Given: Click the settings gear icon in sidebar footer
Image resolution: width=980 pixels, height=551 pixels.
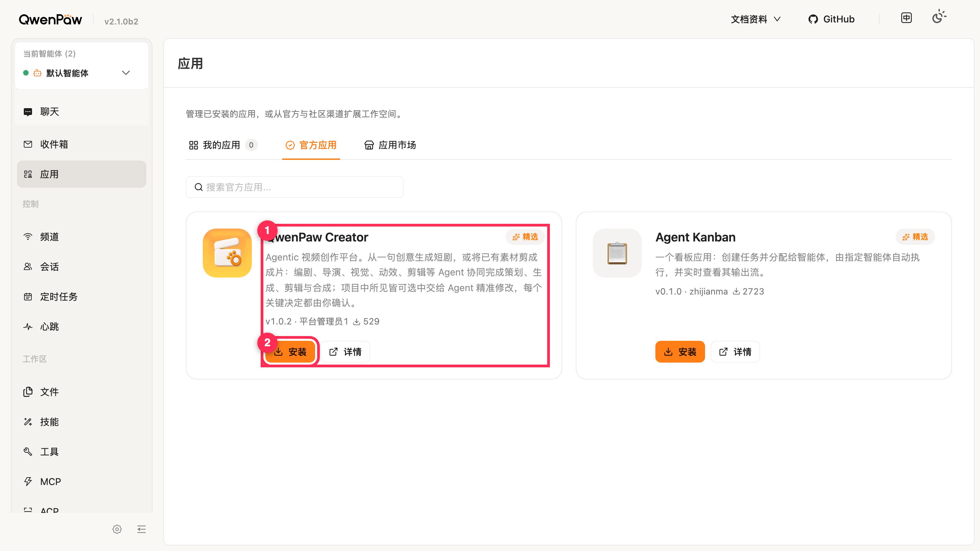Looking at the screenshot, I should [x=117, y=529].
